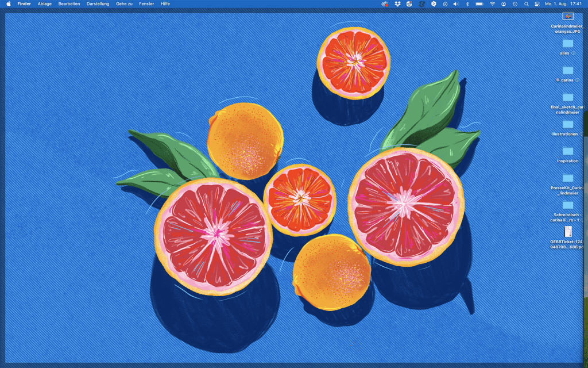
Task: Expand the Darstellung menu
Action: click(98, 3)
